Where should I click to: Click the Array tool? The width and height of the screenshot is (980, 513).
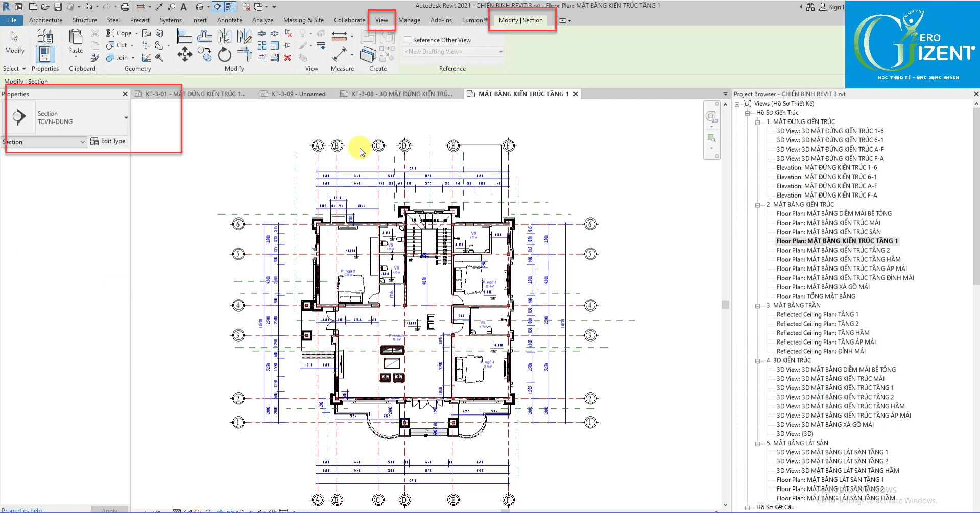[262, 45]
